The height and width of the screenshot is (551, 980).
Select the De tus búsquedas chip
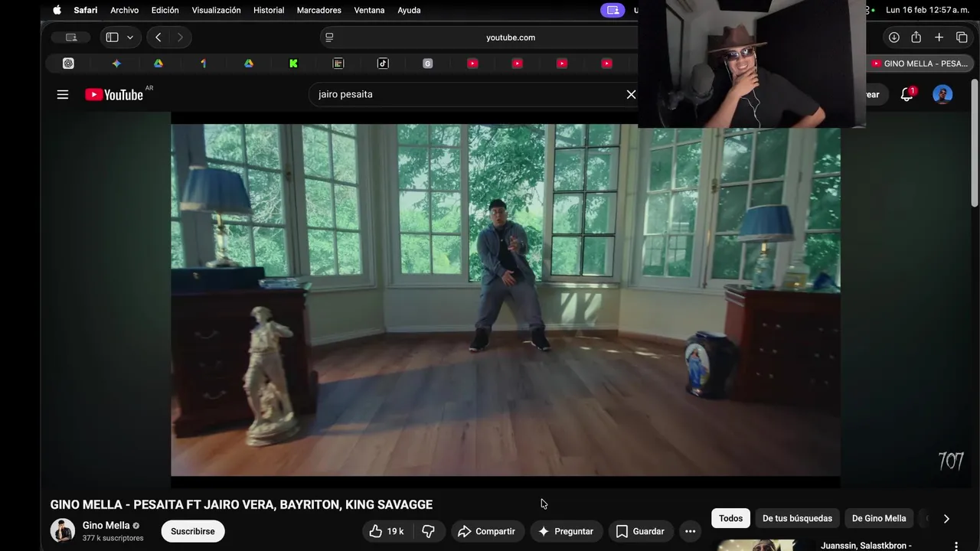point(797,518)
